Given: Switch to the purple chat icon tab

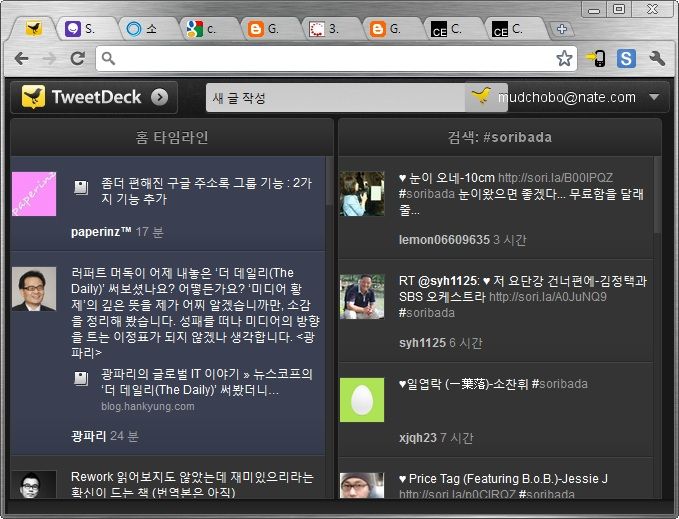Looking at the screenshot, I should pos(87,29).
